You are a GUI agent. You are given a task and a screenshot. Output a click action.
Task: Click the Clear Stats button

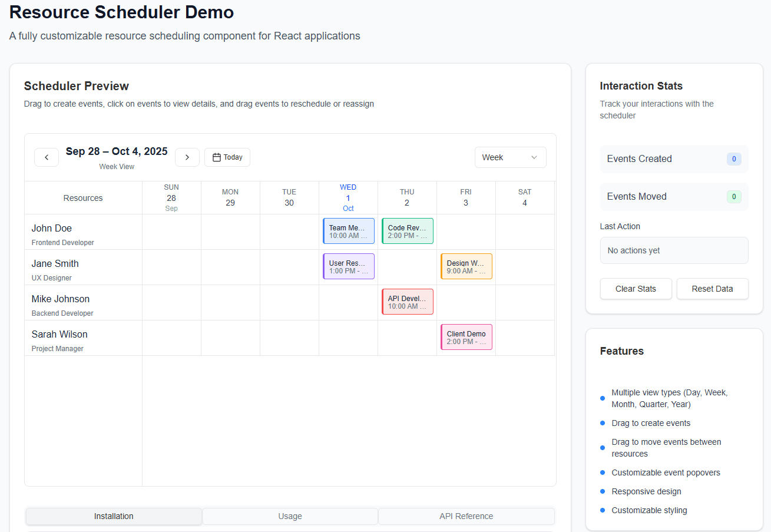point(636,289)
